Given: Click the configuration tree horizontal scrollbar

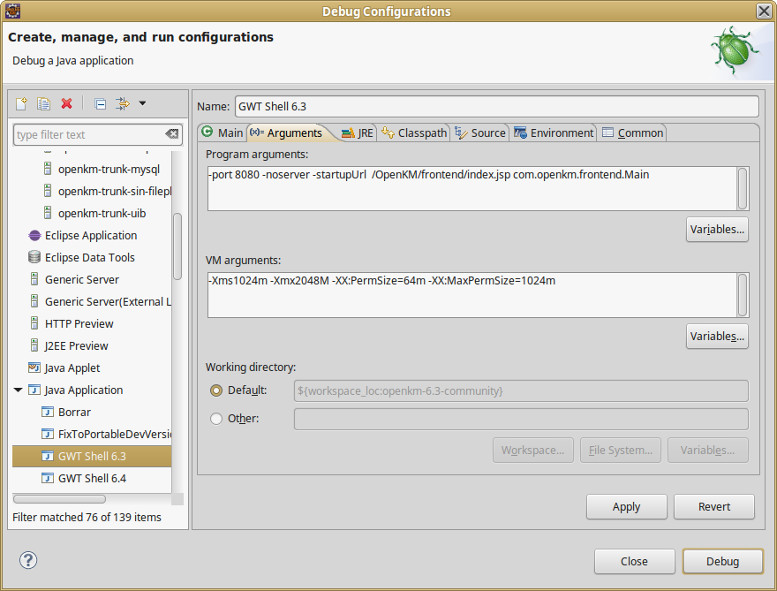Looking at the screenshot, I should [59, 499].
